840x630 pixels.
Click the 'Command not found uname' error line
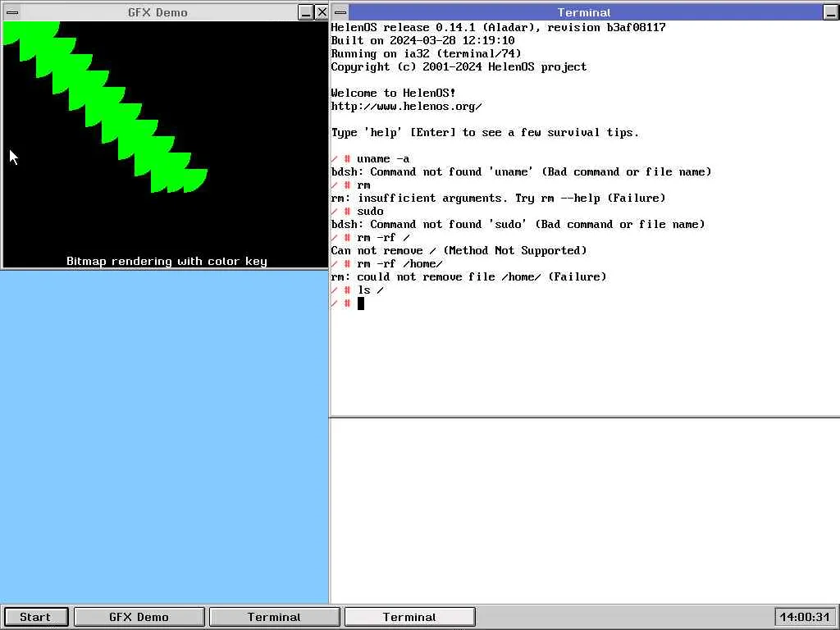click(x=521, y=171)
